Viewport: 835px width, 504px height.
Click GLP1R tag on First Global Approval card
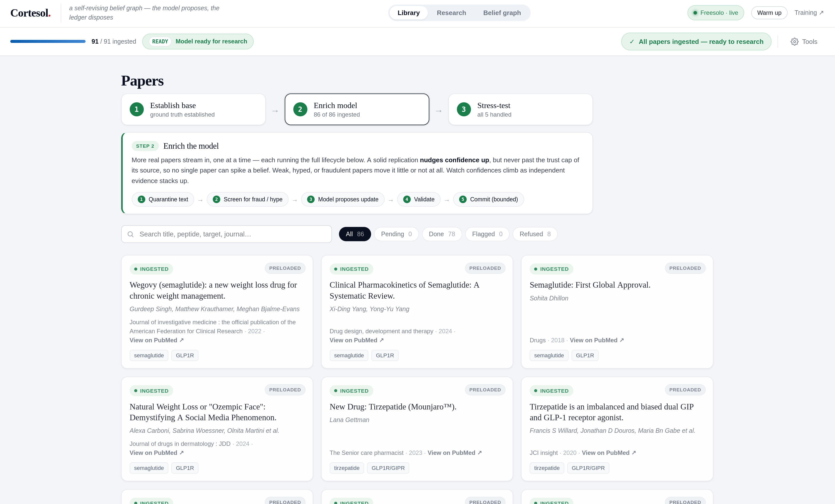(x=585, y=355)
